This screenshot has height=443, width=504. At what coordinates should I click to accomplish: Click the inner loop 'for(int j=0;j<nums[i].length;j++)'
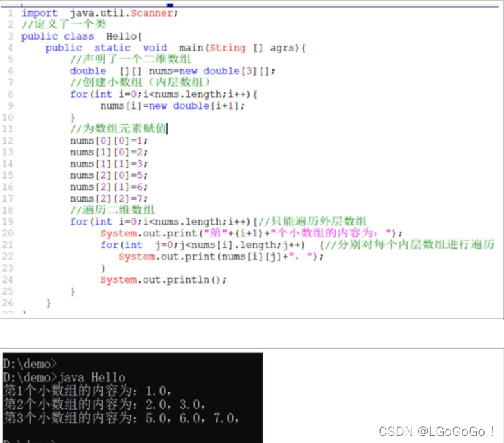(202, 245)
